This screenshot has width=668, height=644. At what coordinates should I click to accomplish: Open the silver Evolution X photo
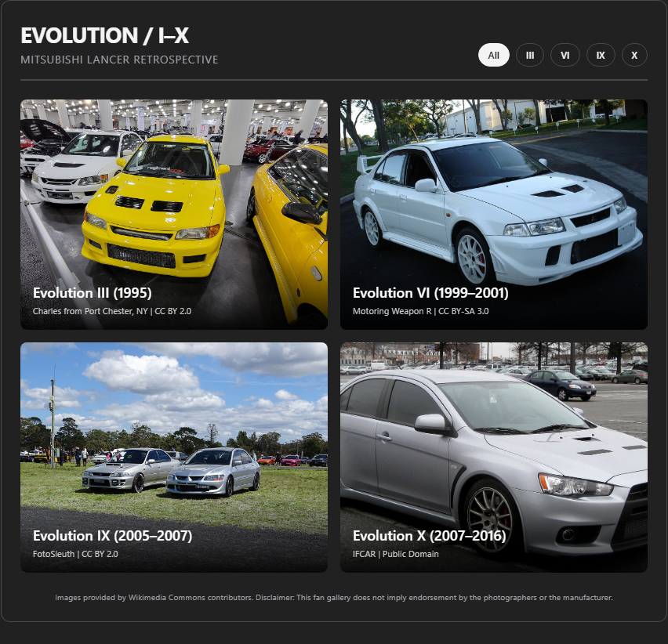click(494, 457)
